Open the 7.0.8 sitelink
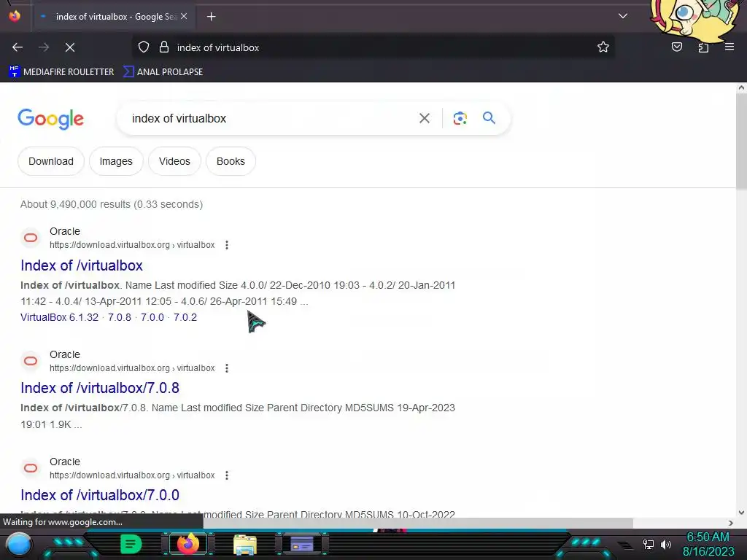 click(x=119, y=317)
